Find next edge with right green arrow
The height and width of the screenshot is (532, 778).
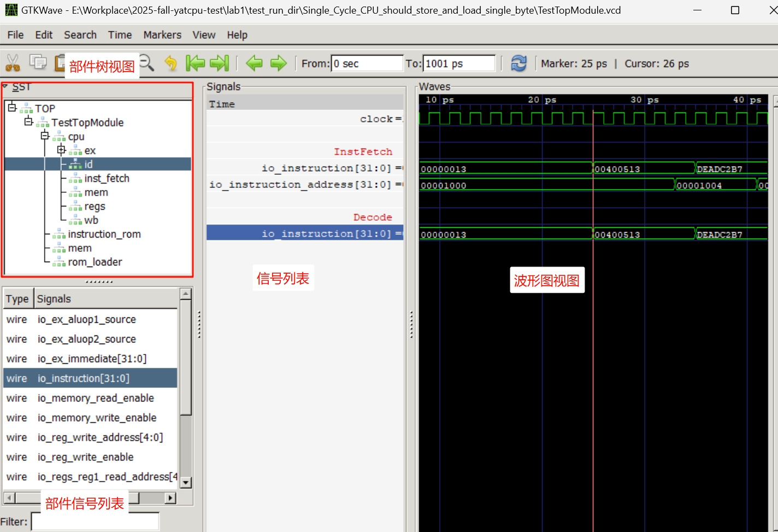pyautogui.click(x=279, y=63)
